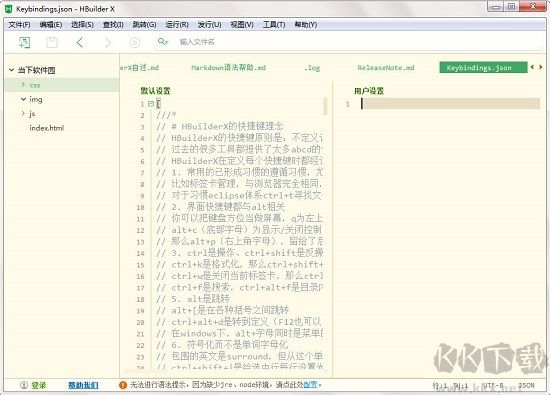Open the 文件(F) menu
This screenshot has width=550, height=395.
click(x=19, y=25)
